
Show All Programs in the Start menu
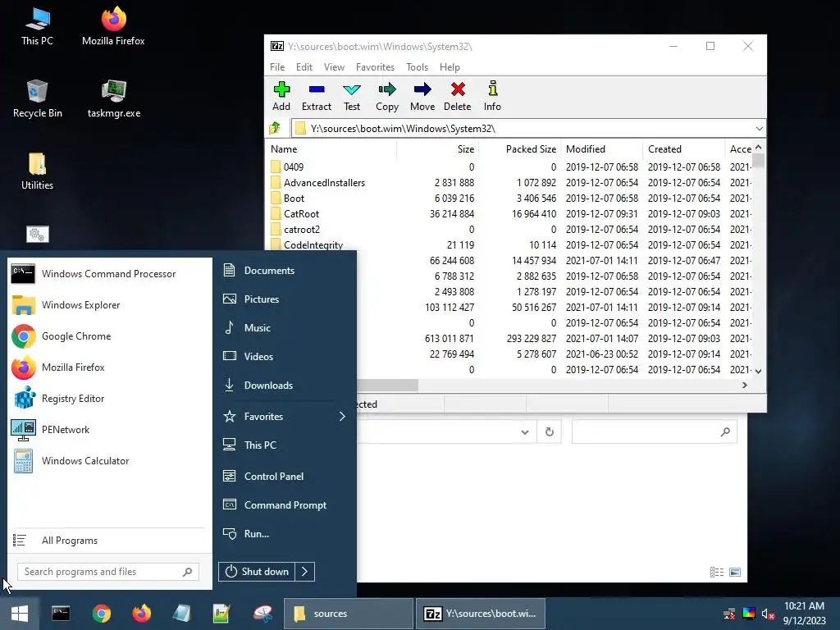click(x=109, y=541)
